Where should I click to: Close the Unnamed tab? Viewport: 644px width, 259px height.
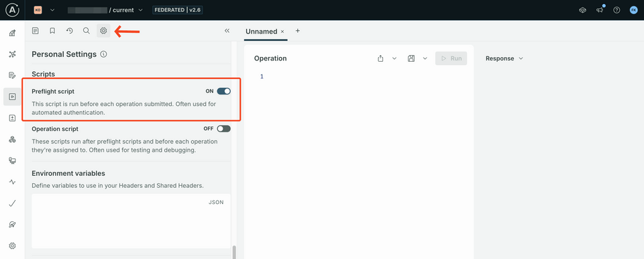(x=282, y=32)
